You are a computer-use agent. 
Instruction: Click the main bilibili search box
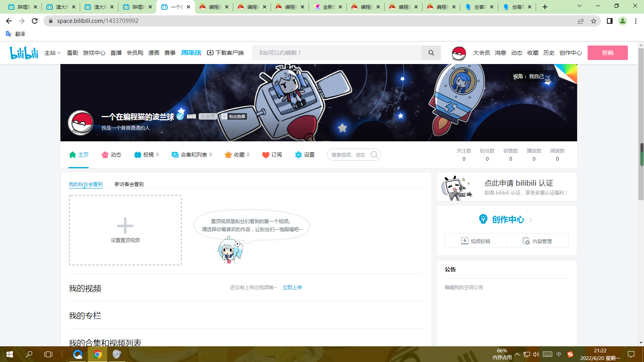coord(337,53)
